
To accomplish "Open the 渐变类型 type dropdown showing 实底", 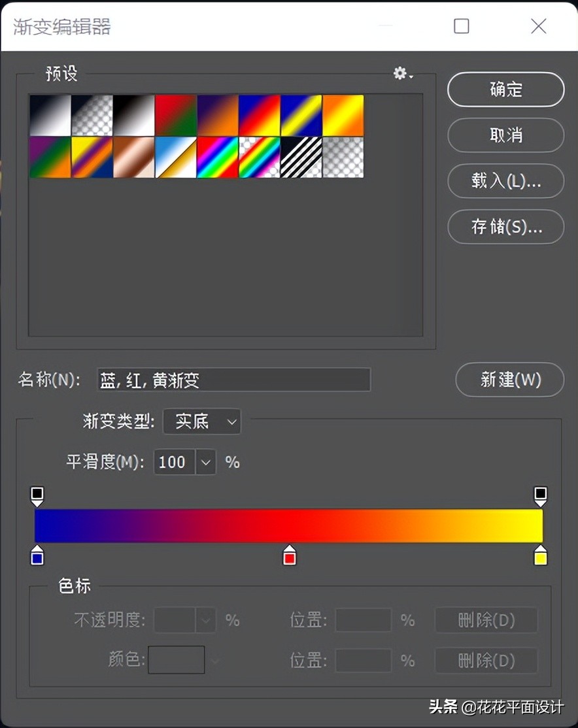I will click(201, 422).
